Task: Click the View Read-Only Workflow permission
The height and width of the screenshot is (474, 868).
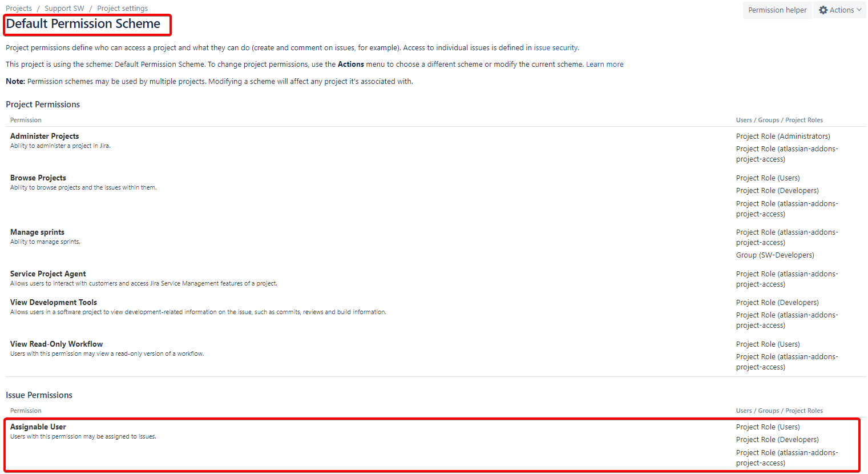Action: [56, 344]
